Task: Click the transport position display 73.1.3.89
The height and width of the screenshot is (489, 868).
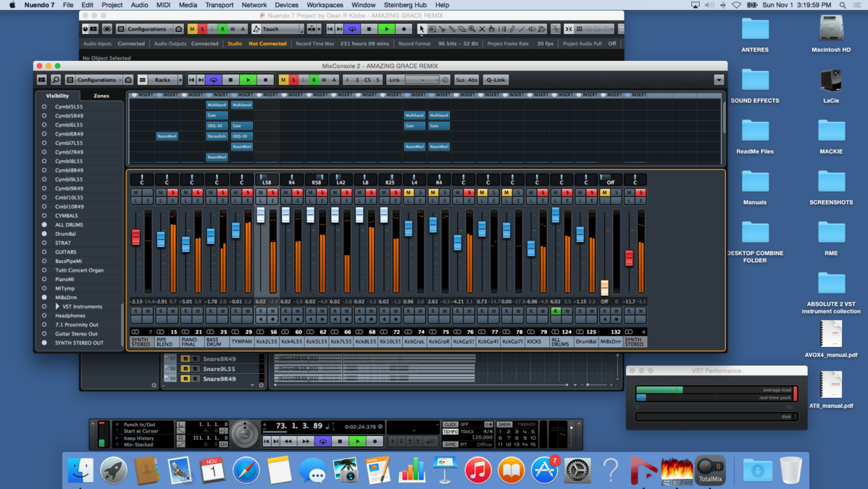Action: 299,426
